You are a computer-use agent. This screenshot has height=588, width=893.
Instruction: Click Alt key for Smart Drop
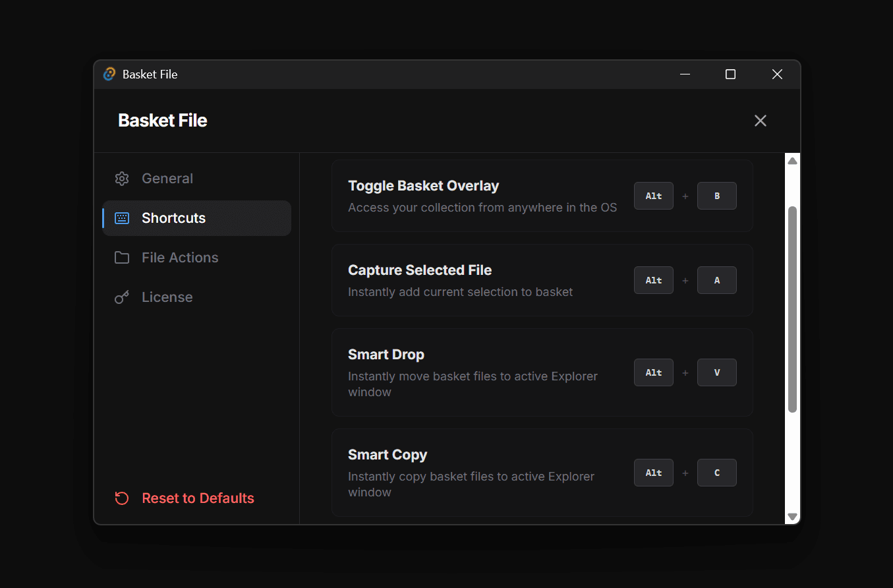654,372
